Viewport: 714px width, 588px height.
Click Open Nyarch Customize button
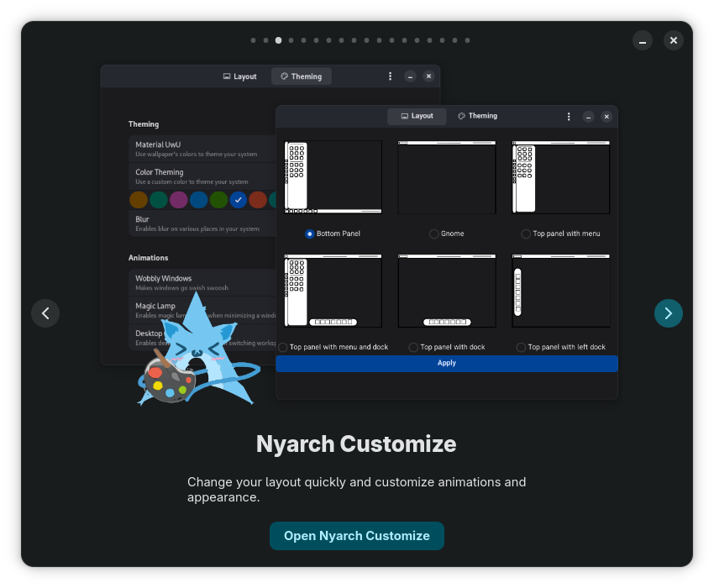tap(357, 536)
